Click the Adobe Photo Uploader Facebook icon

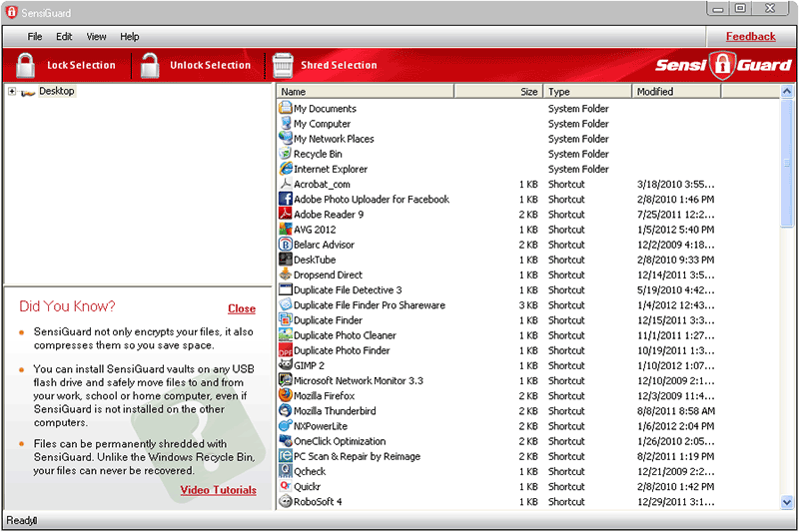tap(286, 199)
